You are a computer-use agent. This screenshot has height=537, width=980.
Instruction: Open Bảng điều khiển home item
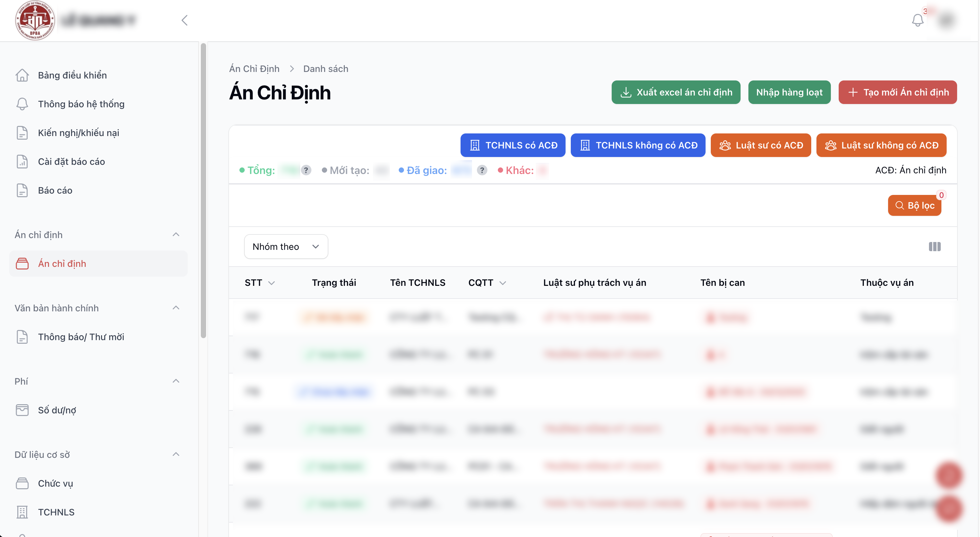pos(72,75)
